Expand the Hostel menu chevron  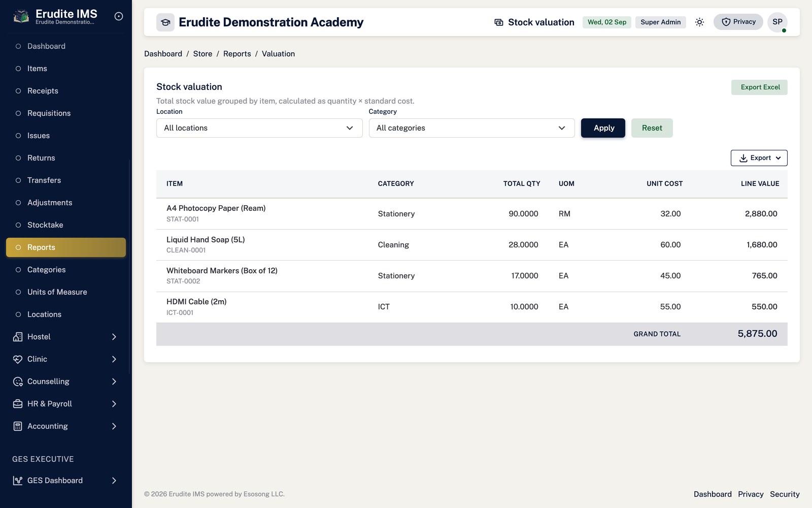(x=114, y=337)
